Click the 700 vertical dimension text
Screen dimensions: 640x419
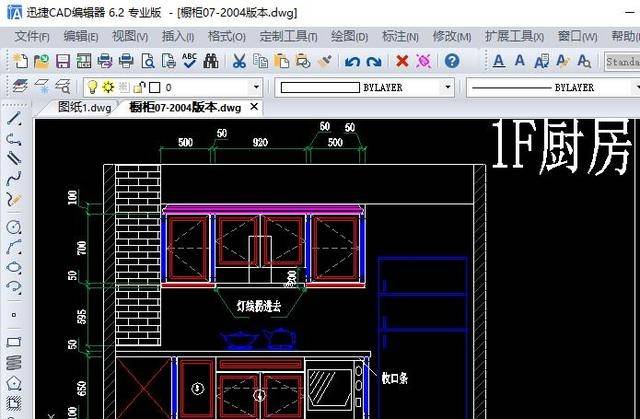(x=82, y=248)
